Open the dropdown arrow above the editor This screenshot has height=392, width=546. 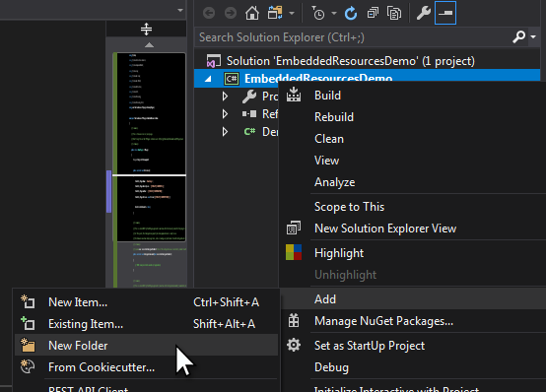[x=180, y=10]
